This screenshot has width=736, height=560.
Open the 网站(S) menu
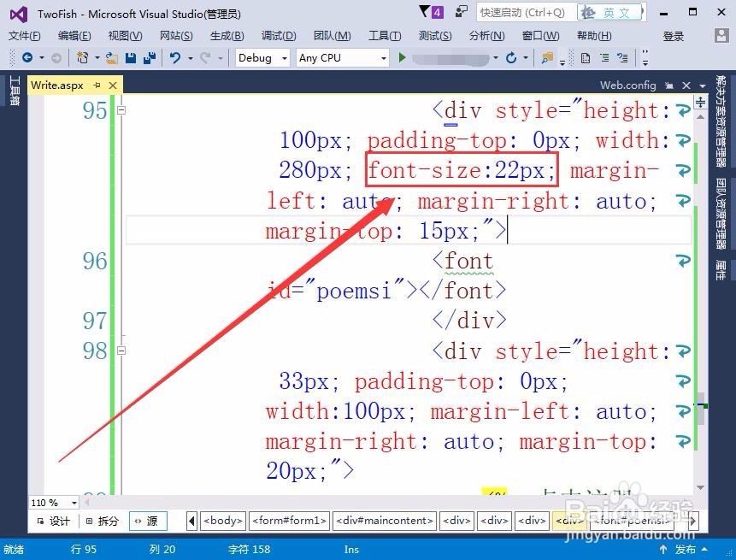(176, 36)
